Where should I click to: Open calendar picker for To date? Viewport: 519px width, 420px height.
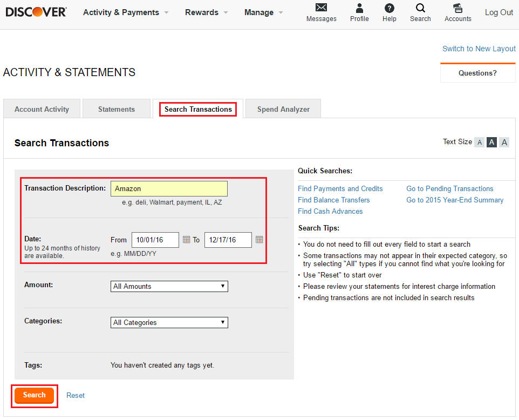click(259, 240)
